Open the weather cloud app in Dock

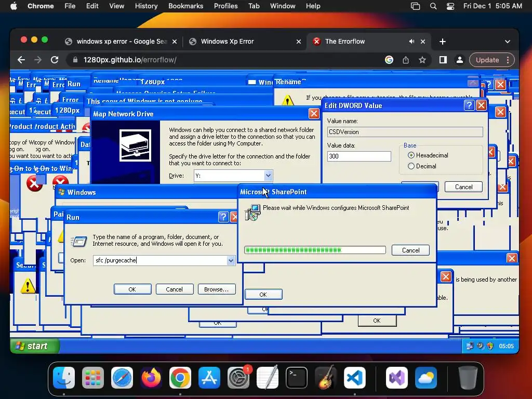[x=426, y=378]
